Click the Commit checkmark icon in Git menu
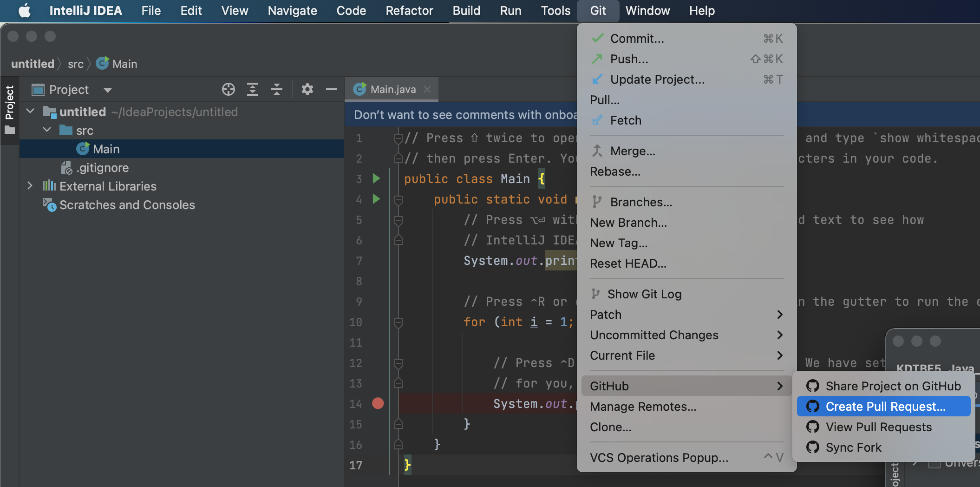The height and width of the screenshot is (487, 980). 598,38
